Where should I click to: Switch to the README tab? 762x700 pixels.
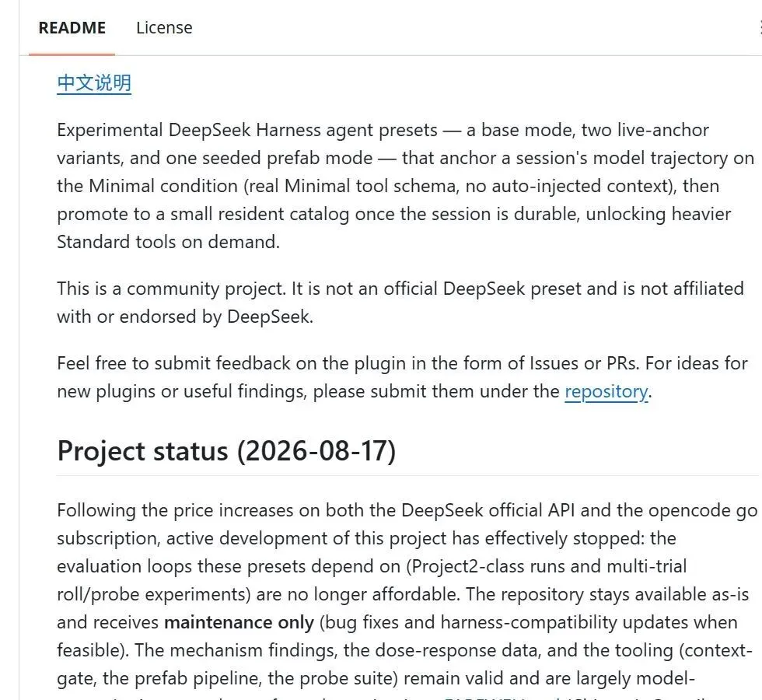coord(72,28)
